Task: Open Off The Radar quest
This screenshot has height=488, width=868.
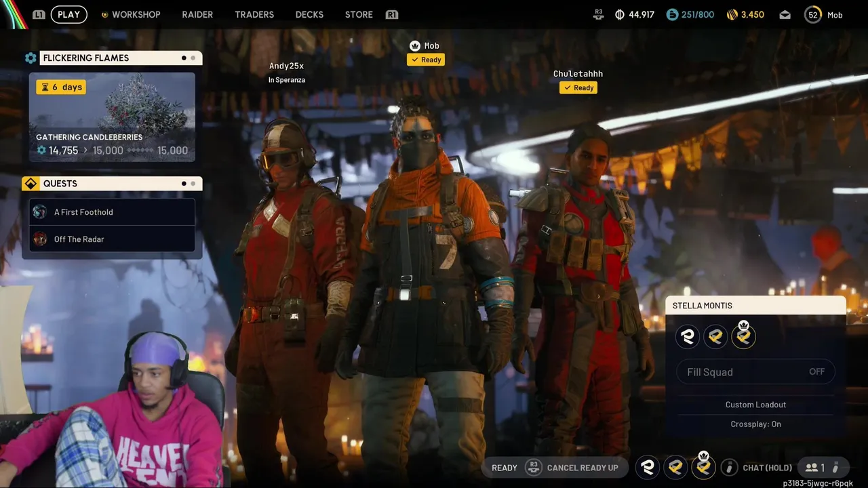Action: tap(112, 239)
